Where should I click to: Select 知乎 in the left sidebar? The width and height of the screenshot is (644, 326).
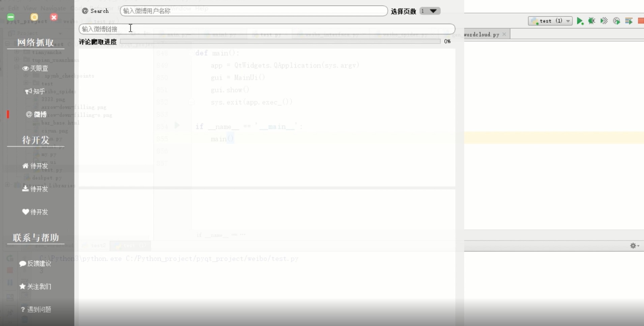35,91
